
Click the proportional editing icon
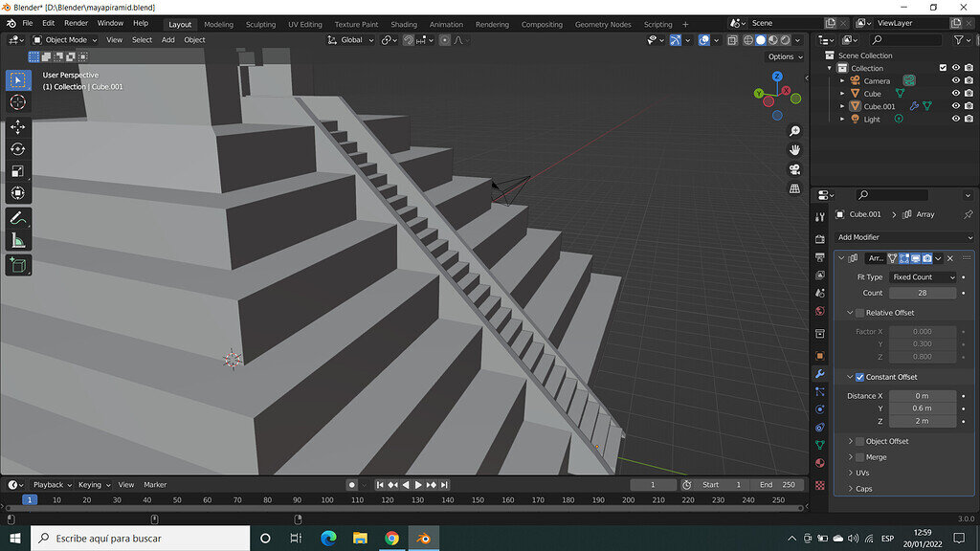click(x=444, y=40)
